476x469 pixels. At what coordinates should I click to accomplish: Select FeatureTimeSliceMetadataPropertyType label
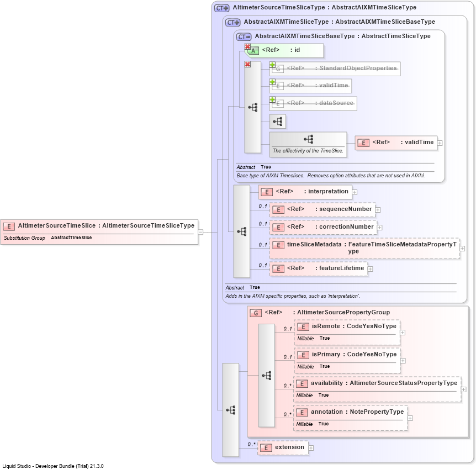[403, 248]
